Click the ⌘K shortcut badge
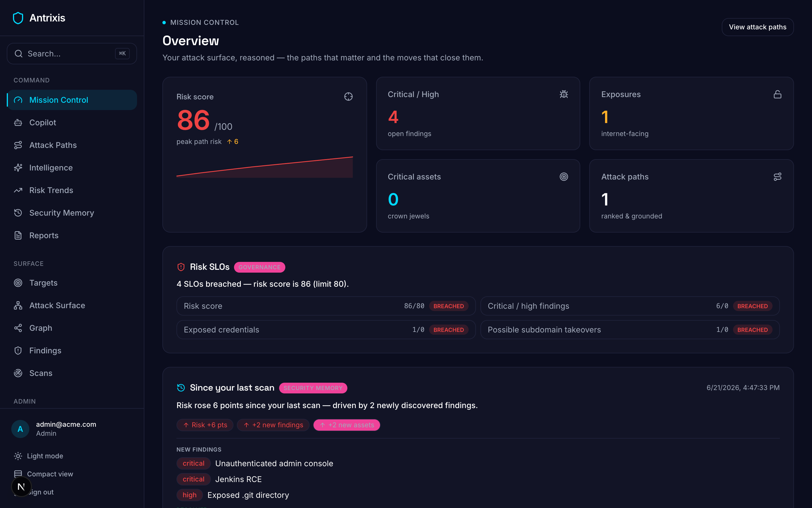This screenshot has height=508, width=812. [122, 53]
